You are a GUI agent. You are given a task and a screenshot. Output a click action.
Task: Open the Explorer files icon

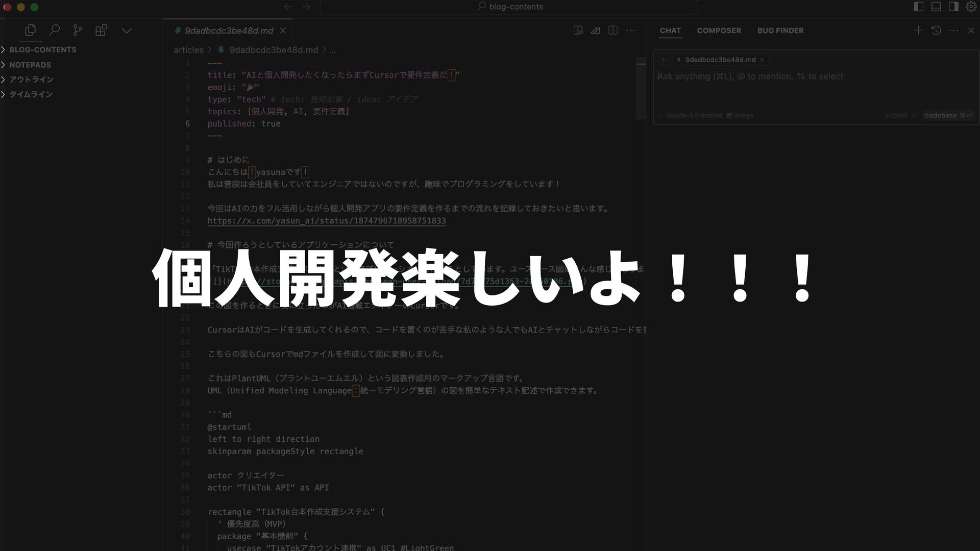30,31
